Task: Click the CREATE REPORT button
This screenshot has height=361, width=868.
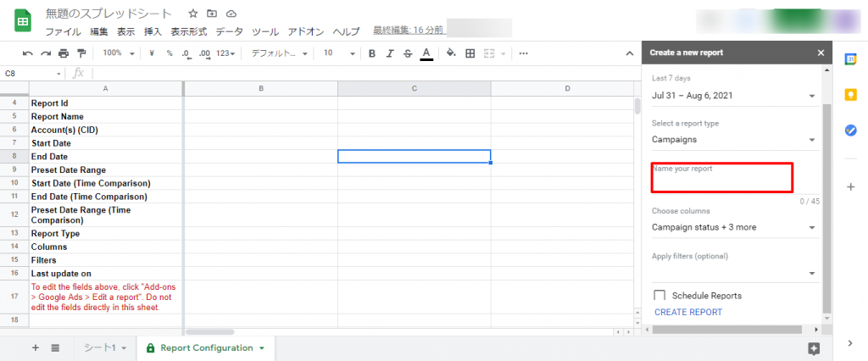Action: 688,313
